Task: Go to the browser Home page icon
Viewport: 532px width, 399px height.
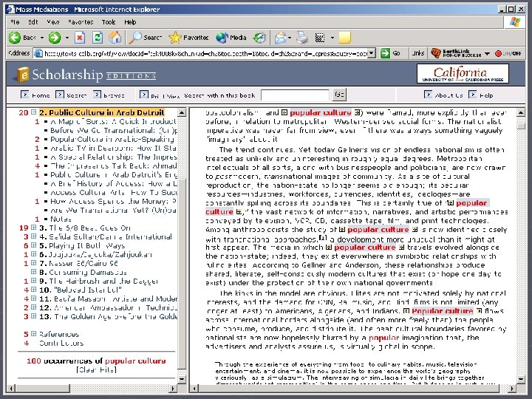Action: 115,37
